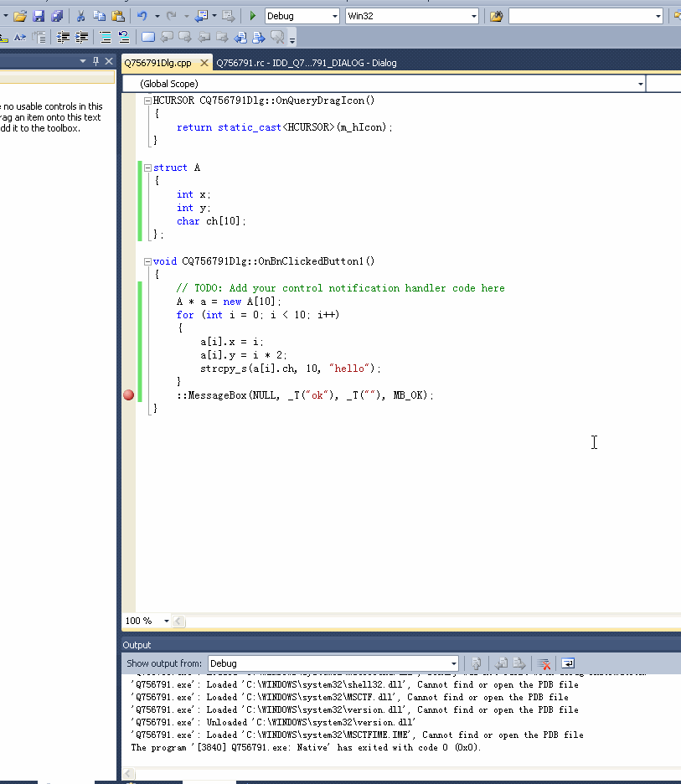The height and width of the screenshot is (784, 681).
Task: Open the undo history dropdown arrow
Action: 157,16
